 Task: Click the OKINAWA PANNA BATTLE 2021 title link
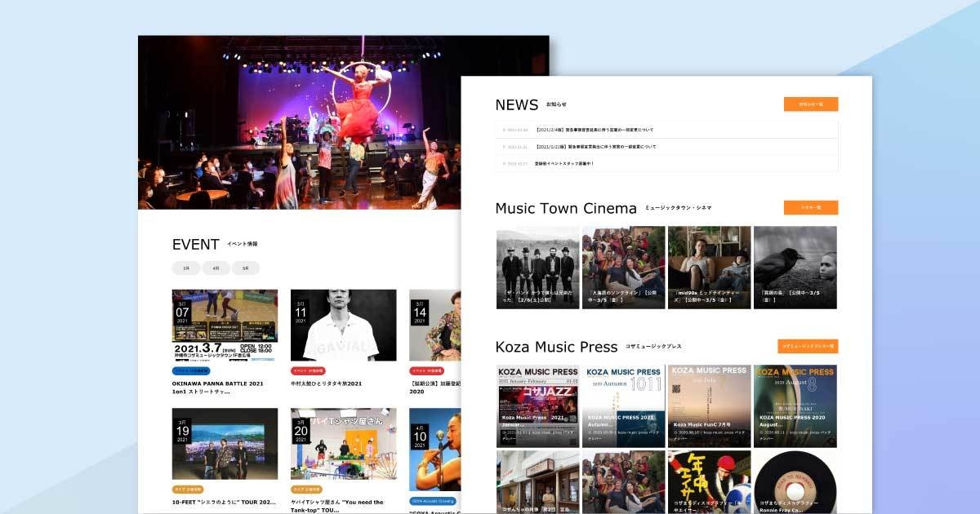tap(218, 387)
